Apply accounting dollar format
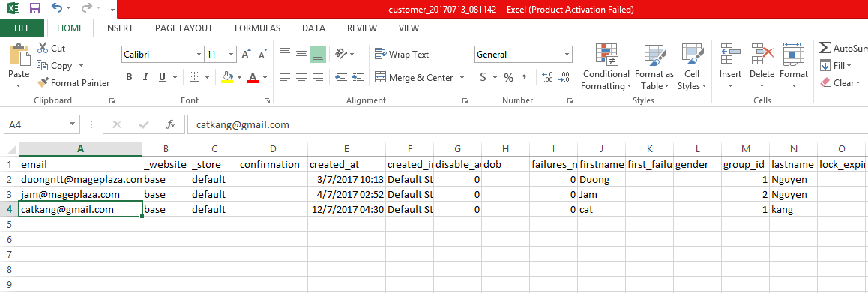 [483, 77]
